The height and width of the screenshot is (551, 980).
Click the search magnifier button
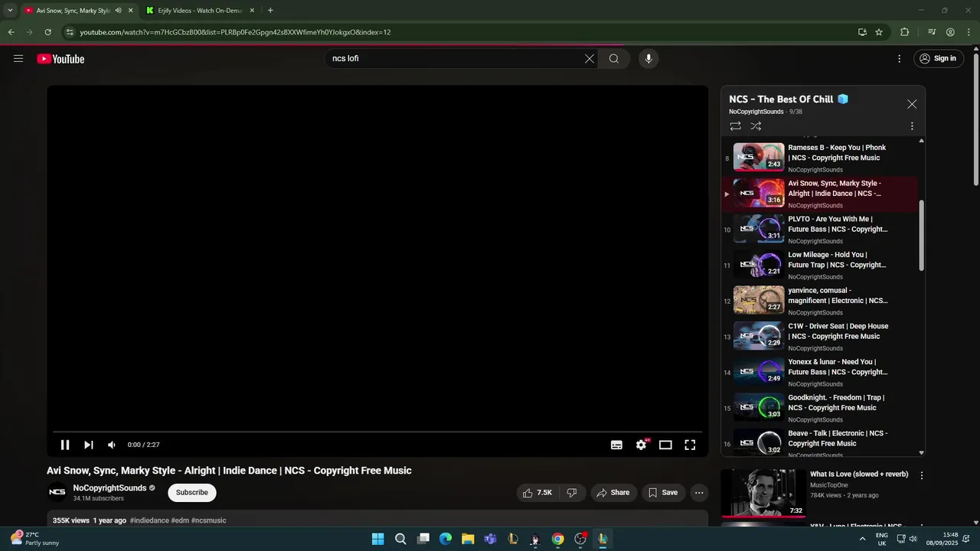coord(614,59)
